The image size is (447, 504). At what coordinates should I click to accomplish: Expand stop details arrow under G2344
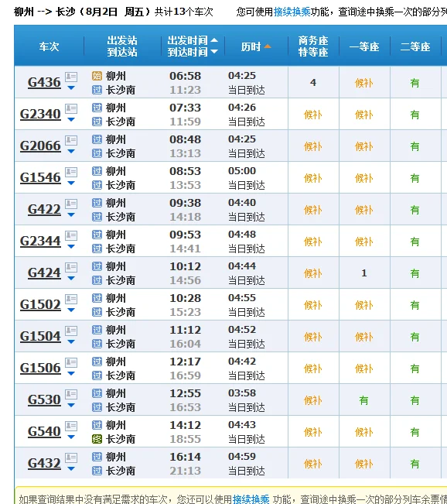pos(71,246)
